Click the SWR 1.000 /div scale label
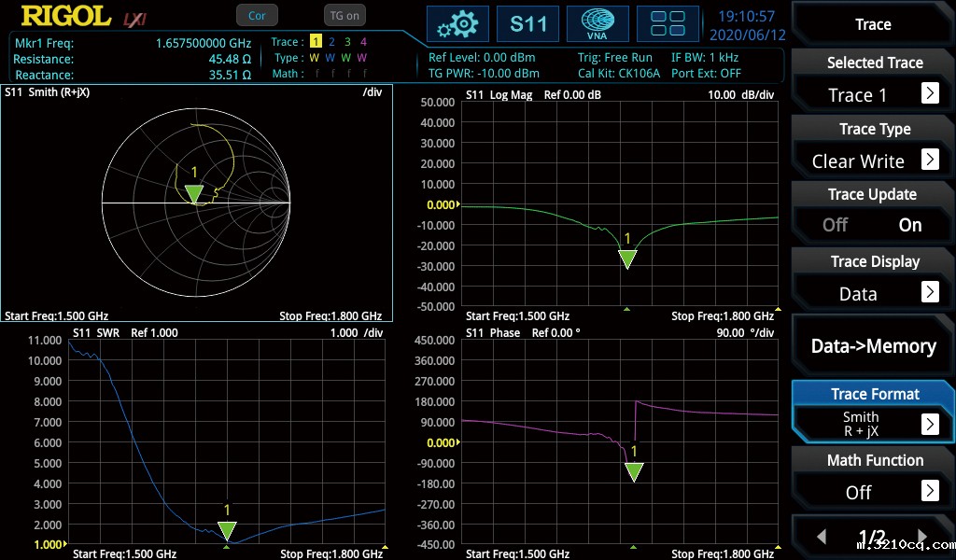 point(357,332)
